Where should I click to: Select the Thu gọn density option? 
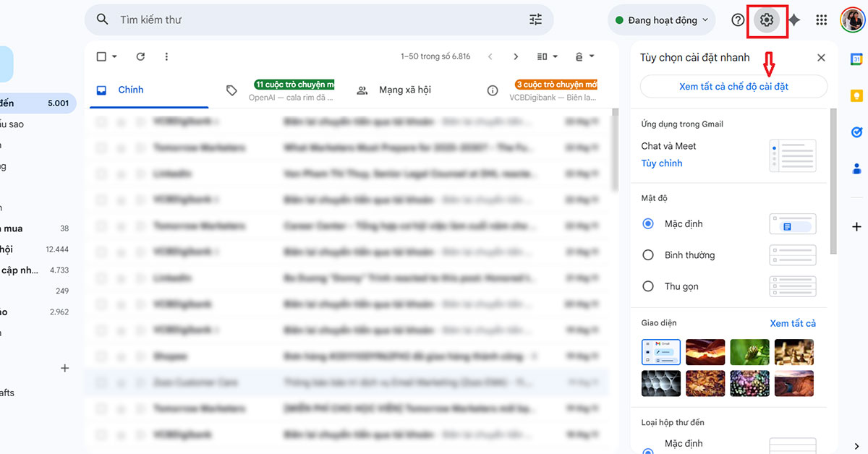click(647, 286)
